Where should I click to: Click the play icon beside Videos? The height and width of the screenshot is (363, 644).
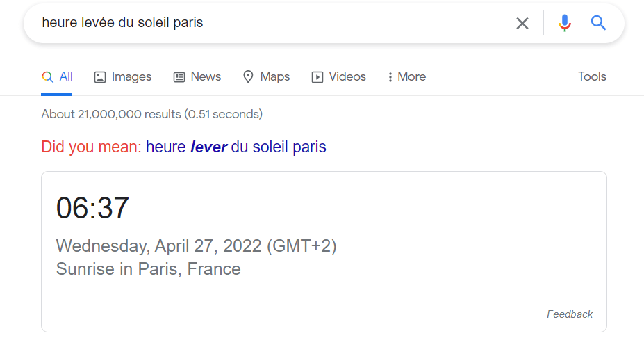click(x=317, y=77)
